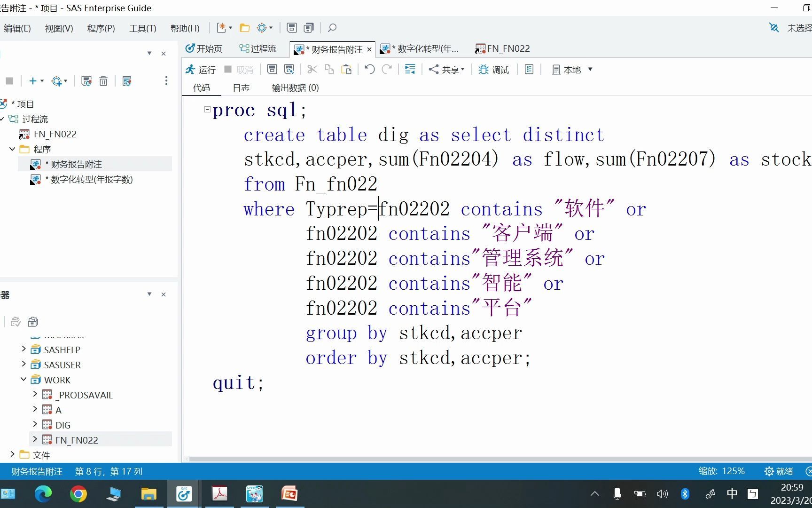
Task: Click the save program icon in editor toolbar
Action: point(272,70)
